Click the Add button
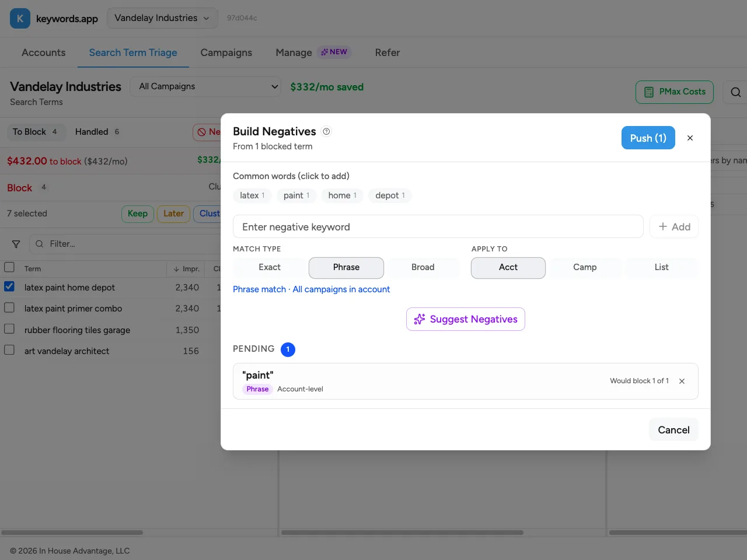 point(674,227)
